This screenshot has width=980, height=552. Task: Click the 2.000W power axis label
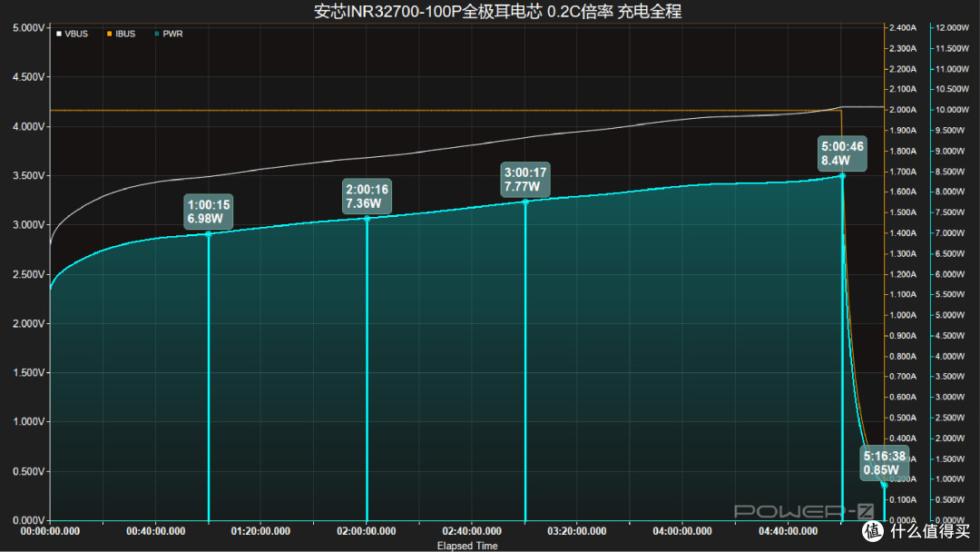950,439
